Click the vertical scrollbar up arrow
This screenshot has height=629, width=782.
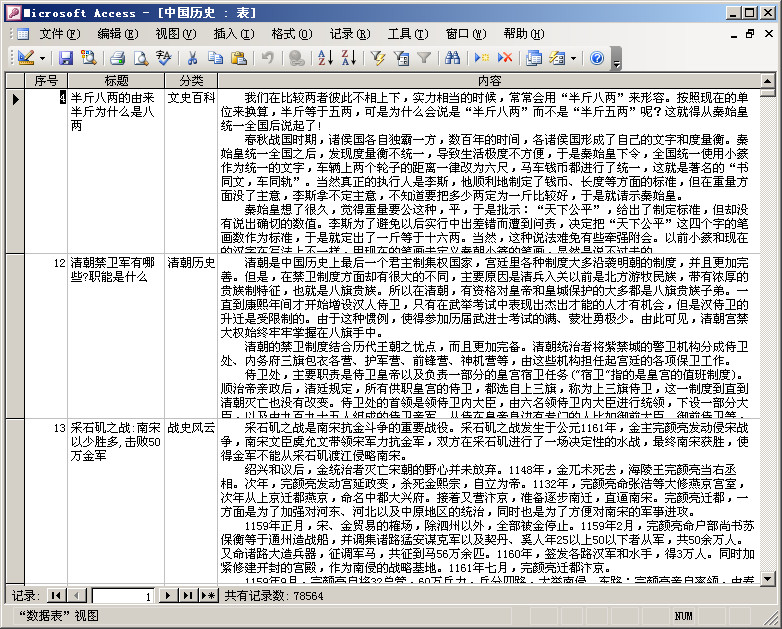coord(768,80)
